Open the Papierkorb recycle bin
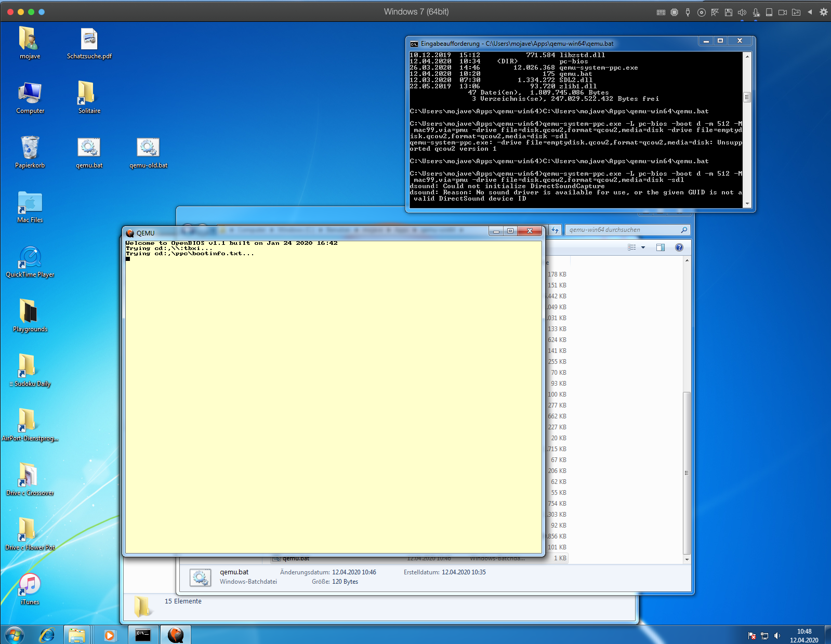 30,152
